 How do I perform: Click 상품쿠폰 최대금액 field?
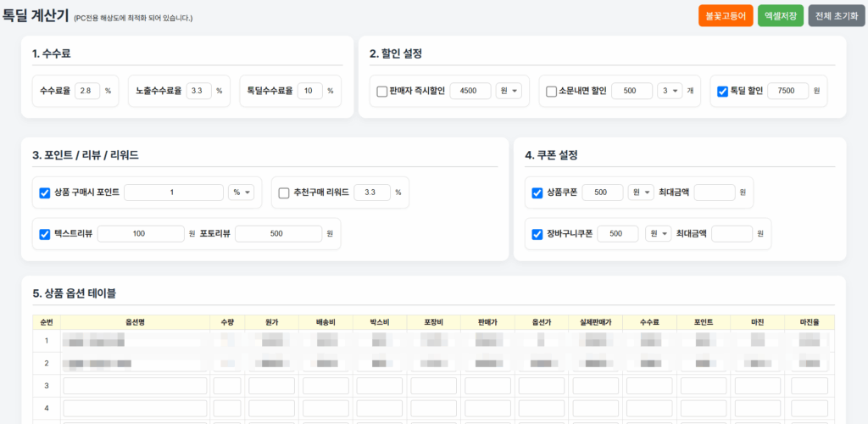tap(715, 192)
